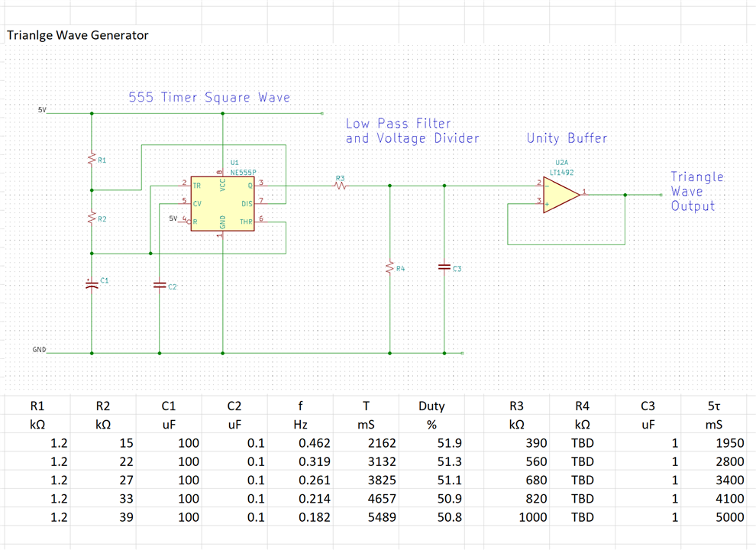Select the 5τ value cell 4100
This screenshot has width=756, height=550.
click(x=713, y=498)
